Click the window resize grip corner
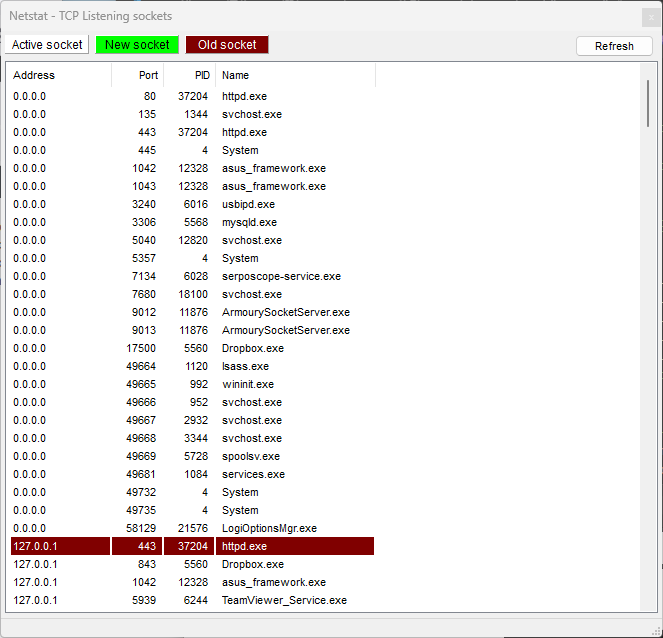 (657, 632)
